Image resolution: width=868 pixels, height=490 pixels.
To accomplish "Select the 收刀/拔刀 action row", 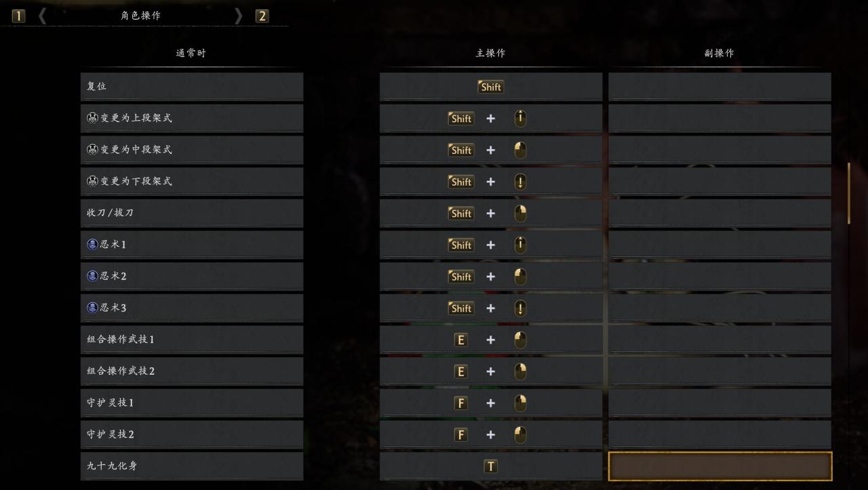I will 192,213.
